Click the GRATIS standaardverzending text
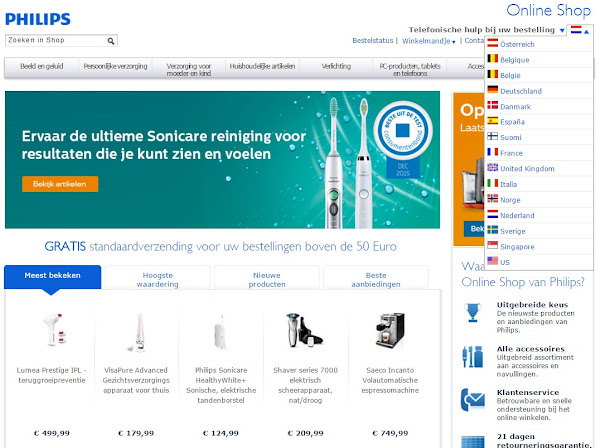This screenshot has height=448, width=600. [x=220, y=246]
